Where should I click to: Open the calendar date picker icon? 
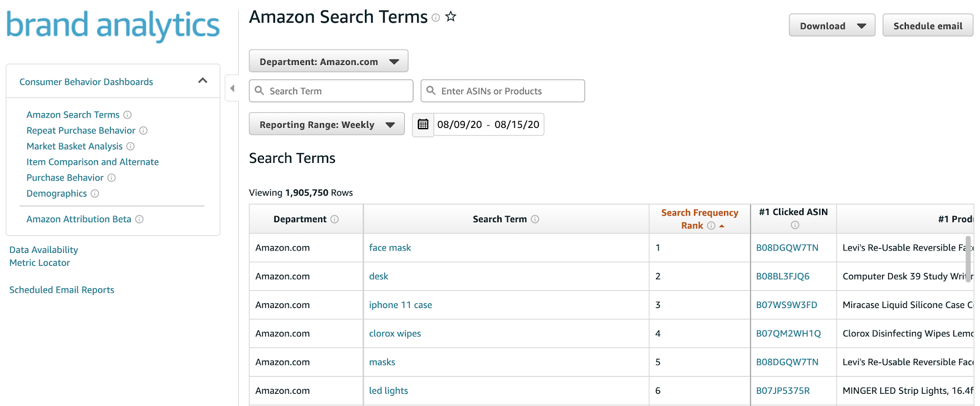[423, 125]
